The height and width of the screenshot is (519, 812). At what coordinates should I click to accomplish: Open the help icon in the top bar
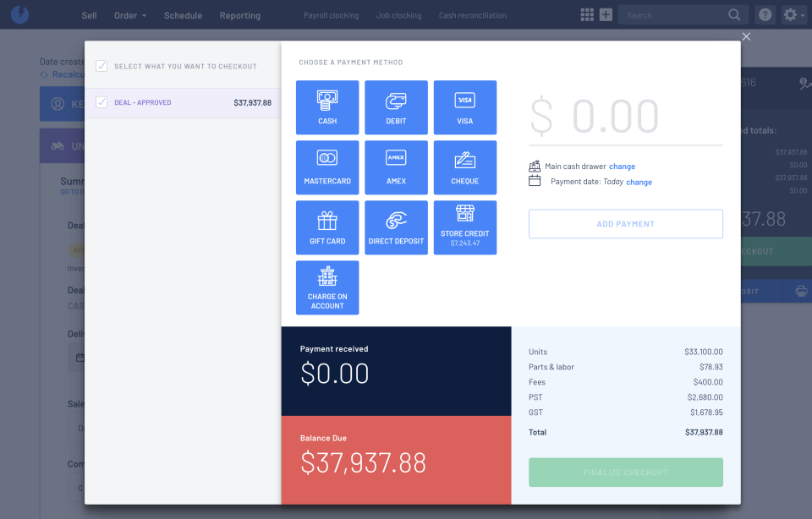coord(764,14)
